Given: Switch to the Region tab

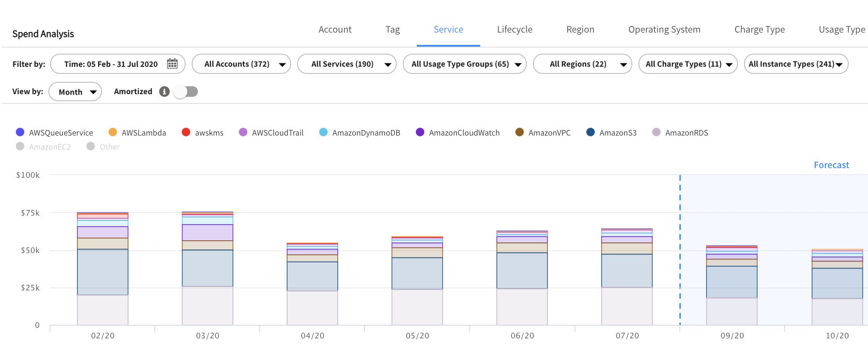Looking at the screenshot, I should tap(580, 29).
